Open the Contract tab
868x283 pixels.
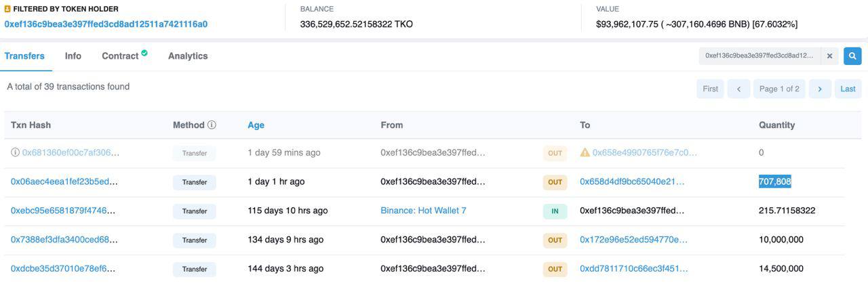pos(120,56)
